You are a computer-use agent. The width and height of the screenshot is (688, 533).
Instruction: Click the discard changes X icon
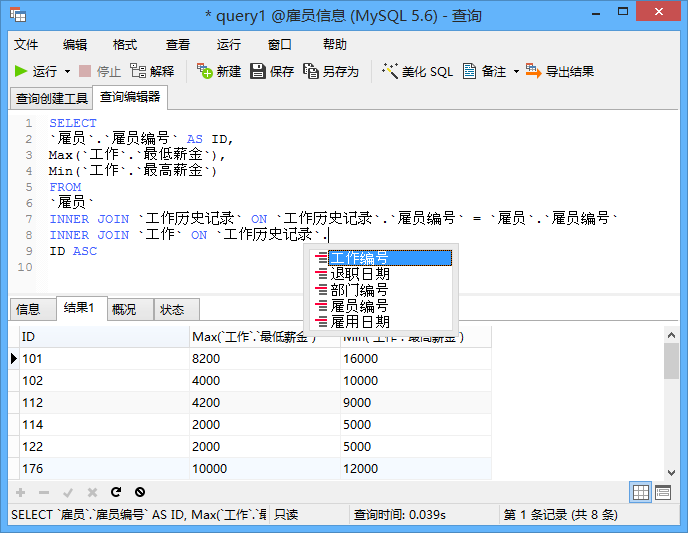[x=92, y=492]
